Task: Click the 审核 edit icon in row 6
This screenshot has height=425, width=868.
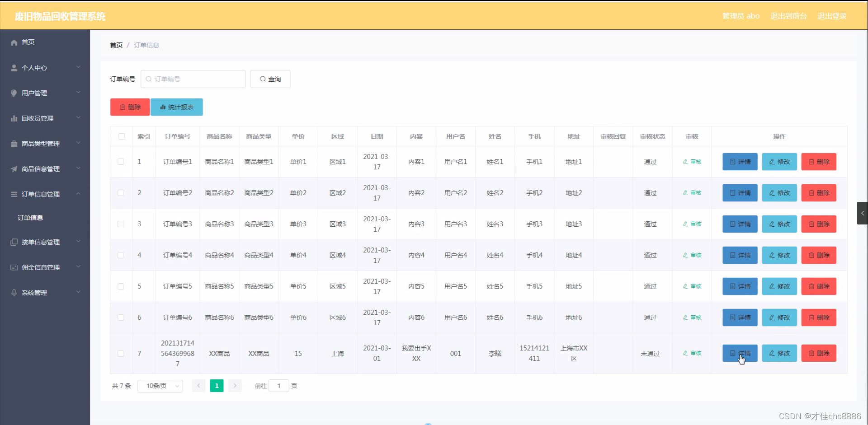Action: tap(685, 318)
